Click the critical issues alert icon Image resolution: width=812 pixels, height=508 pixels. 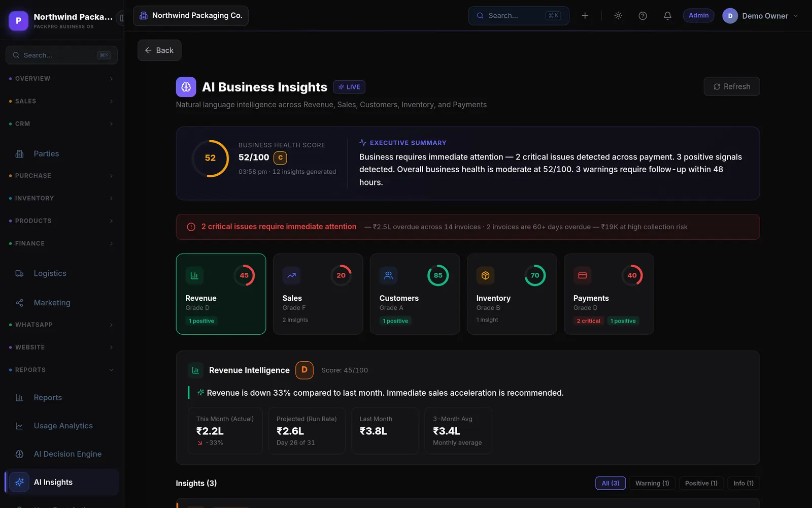point(191,227)
